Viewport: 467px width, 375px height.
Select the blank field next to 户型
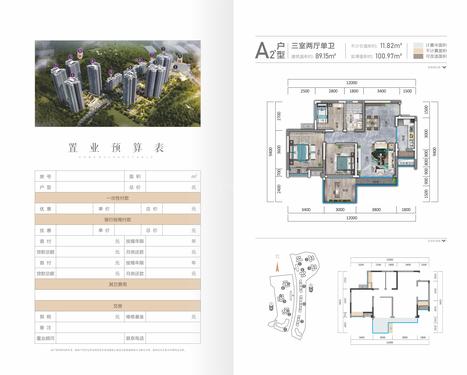pyautogui.click(x=90, y=187)
